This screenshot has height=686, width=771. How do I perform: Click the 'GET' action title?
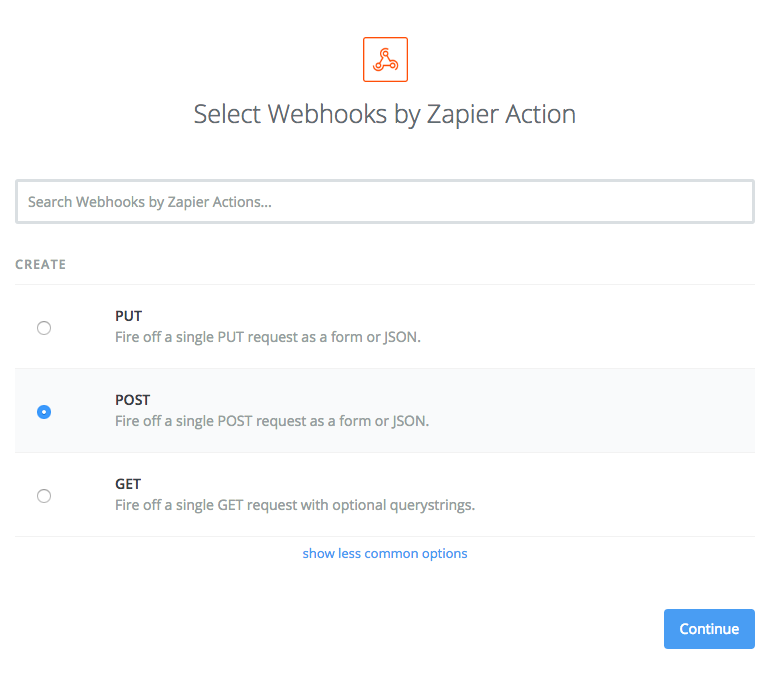coord(128,484)
